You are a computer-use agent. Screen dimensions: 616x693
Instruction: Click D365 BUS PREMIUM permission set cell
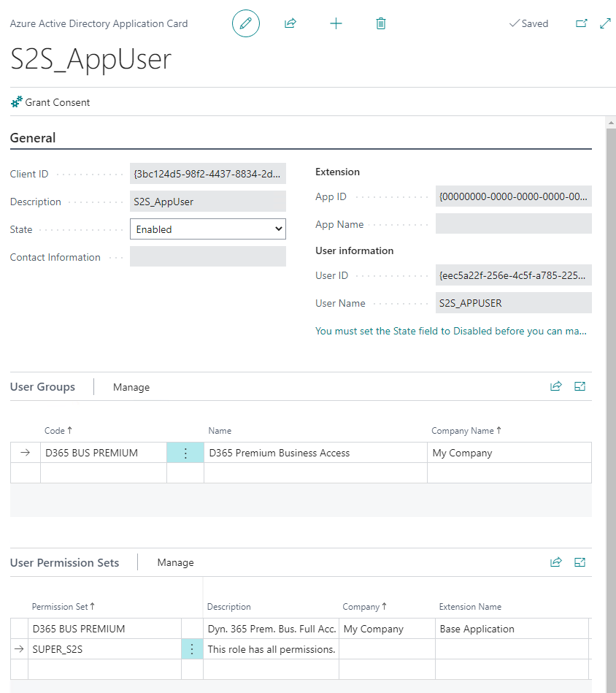tap(104, 629)
